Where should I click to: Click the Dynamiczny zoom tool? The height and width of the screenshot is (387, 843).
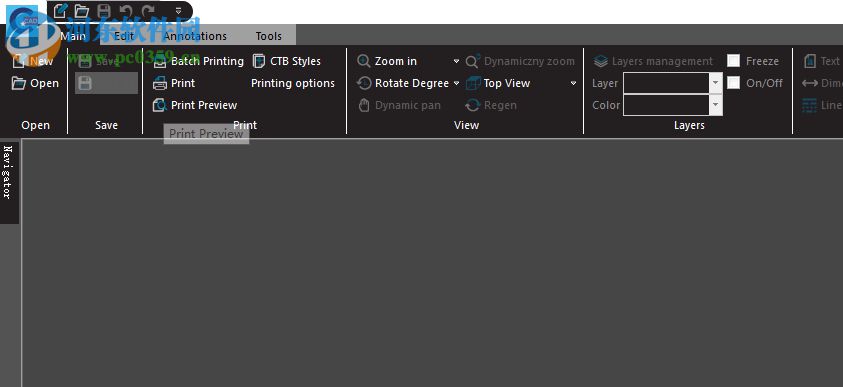pos(520,61)
